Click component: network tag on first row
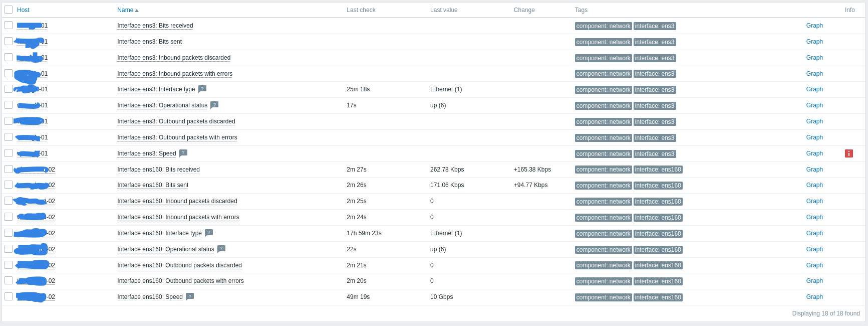The height and width of the screenshot is (326, 868). click(603, 26)
